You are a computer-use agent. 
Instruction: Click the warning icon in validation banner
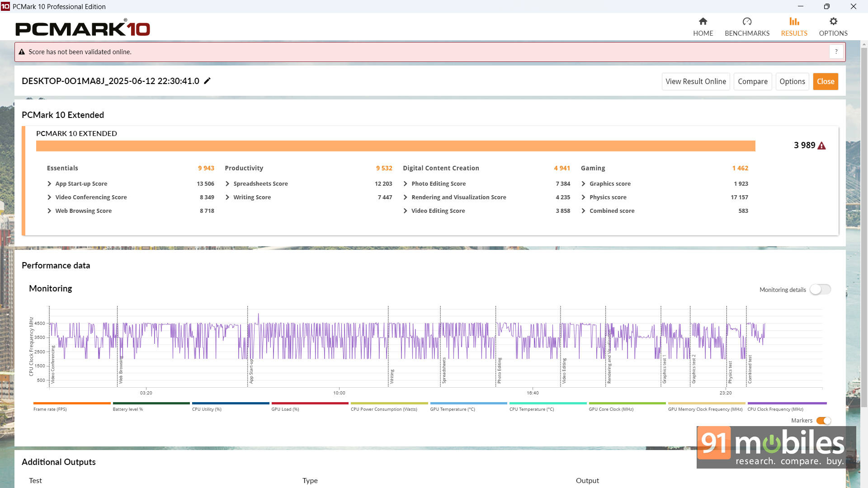coord(21,52)
